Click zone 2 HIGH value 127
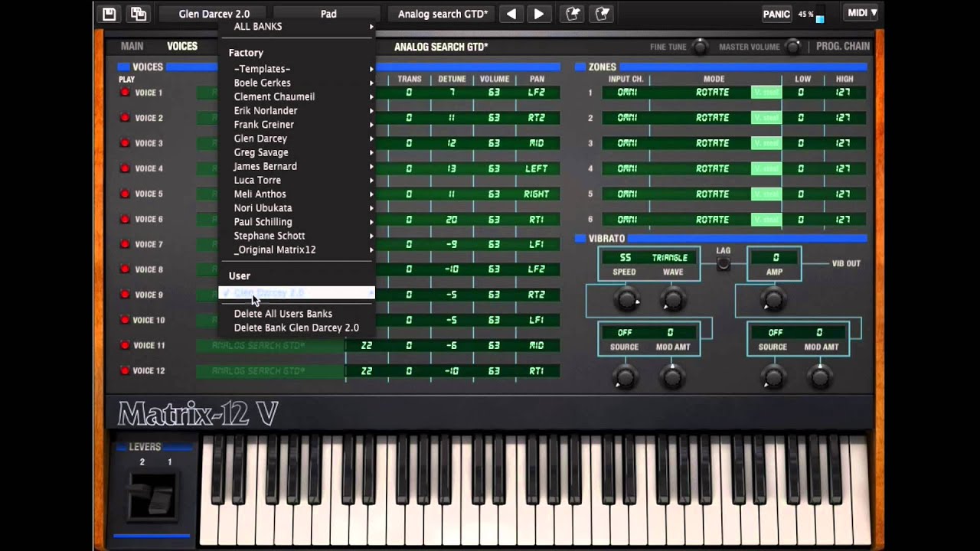The height and width of the screenshot is (551, 980). tap(843, 118)
